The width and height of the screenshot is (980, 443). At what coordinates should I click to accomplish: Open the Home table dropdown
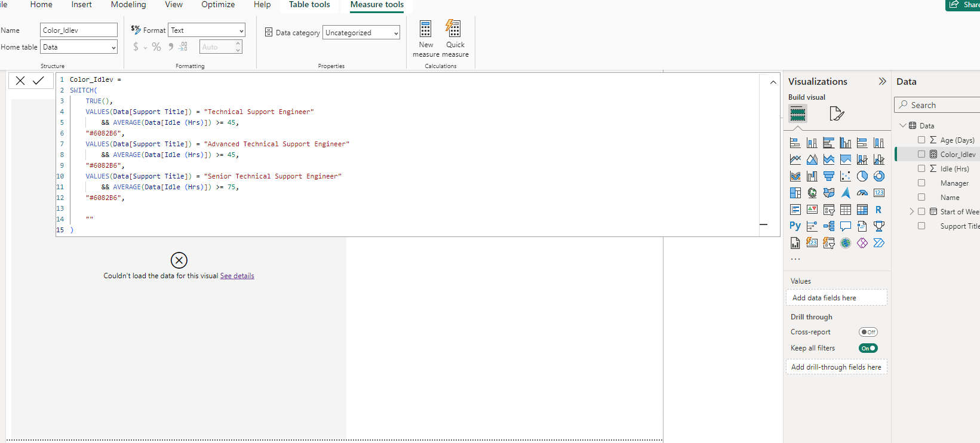click(x=79, y=47)
